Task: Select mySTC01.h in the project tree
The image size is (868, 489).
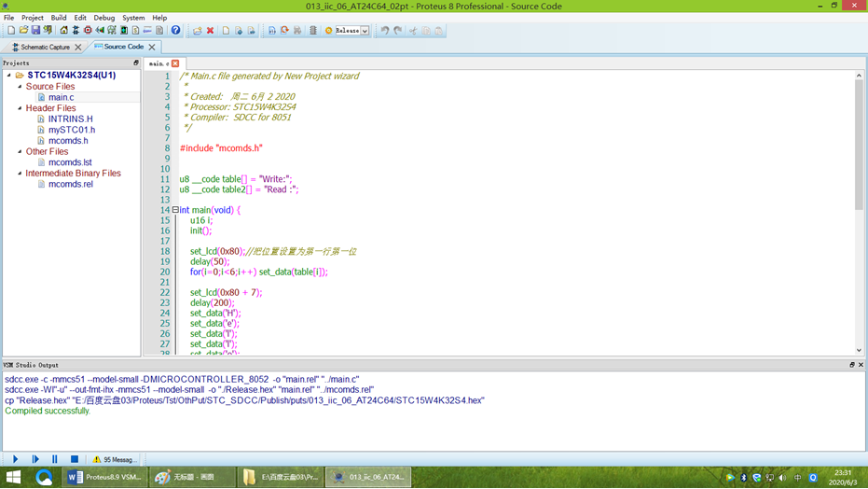Action: coord(71,130)
